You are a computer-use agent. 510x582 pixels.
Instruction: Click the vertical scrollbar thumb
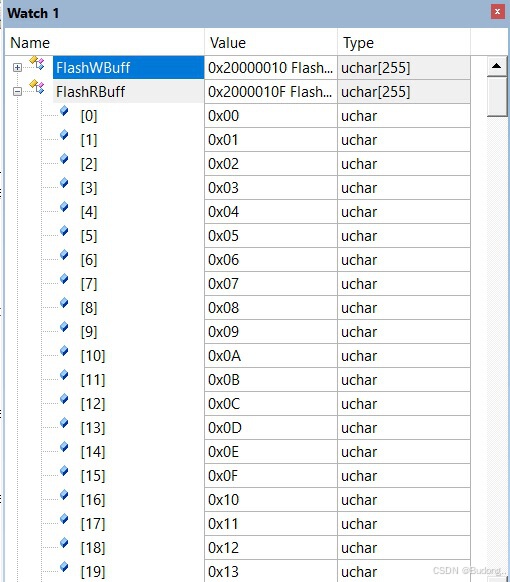pyautogui.click(x=497, y=97)
